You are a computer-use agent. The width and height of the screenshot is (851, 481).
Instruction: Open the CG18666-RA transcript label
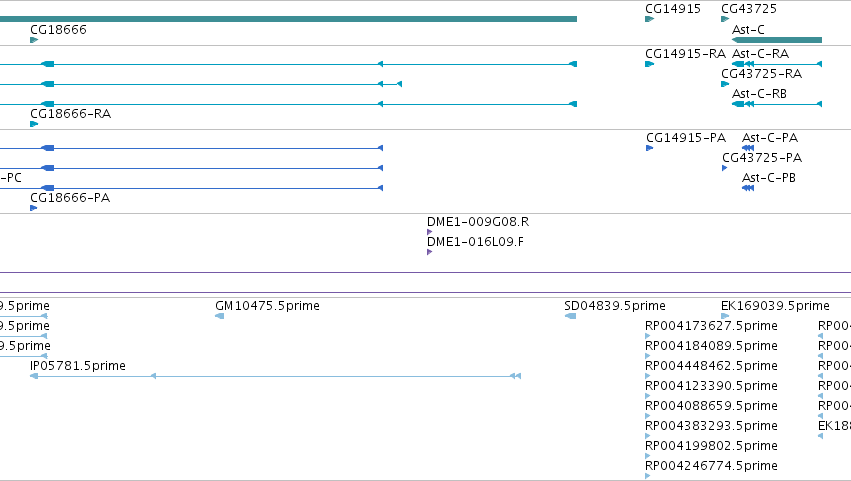(x=71, y=113)
